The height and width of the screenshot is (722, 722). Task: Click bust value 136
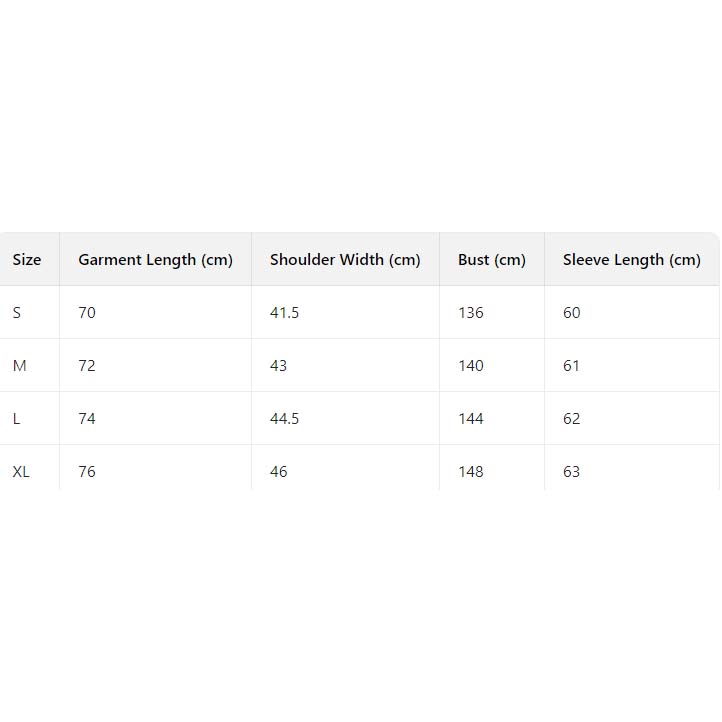(470, 313)
